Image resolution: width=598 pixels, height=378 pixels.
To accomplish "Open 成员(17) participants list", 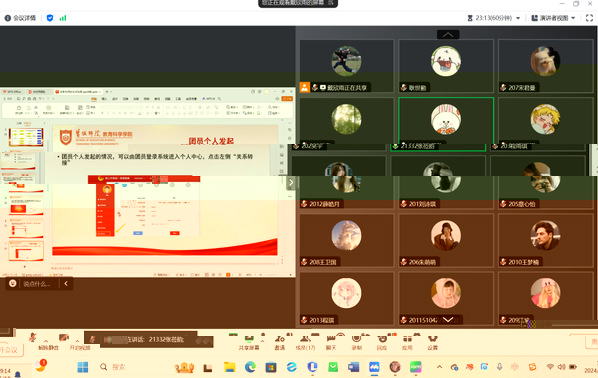I will (x=305, y=342).
